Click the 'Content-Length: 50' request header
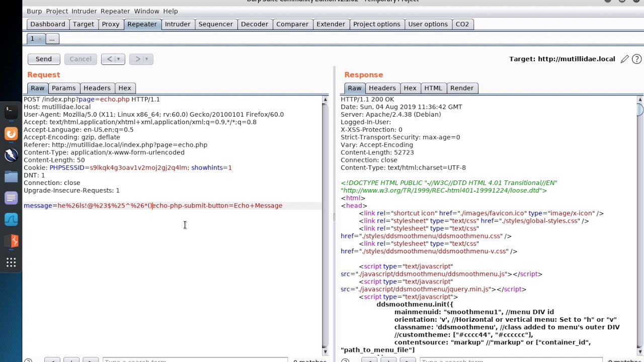Viewport: 644px width, 362px height. (54, 160)
